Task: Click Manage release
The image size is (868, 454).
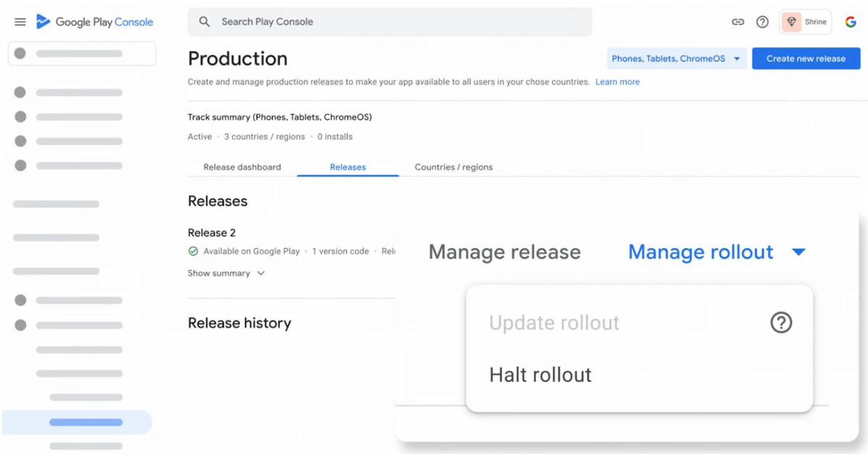Action: coord(504,252)
